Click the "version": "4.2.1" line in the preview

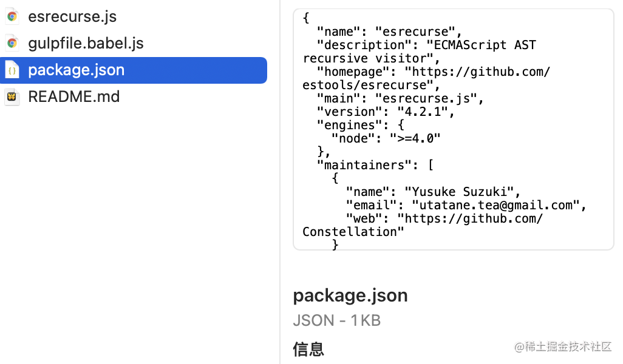[x=386, y=112]
